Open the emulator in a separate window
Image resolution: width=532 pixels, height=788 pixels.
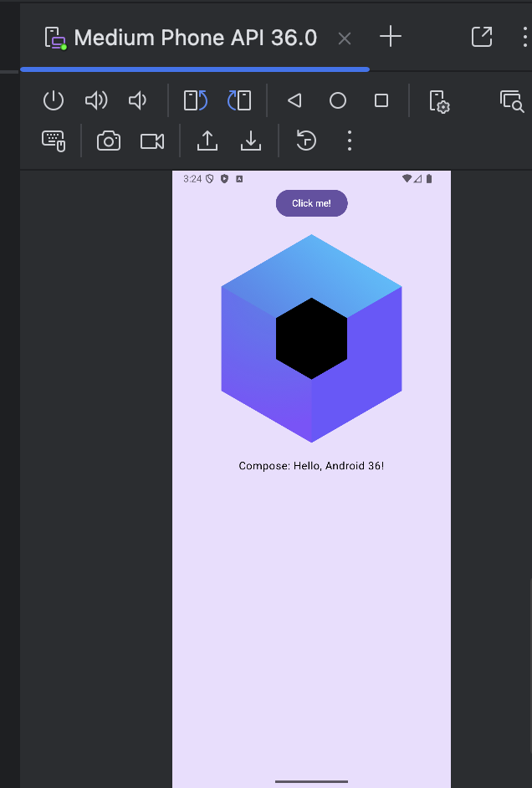point(482,37)
